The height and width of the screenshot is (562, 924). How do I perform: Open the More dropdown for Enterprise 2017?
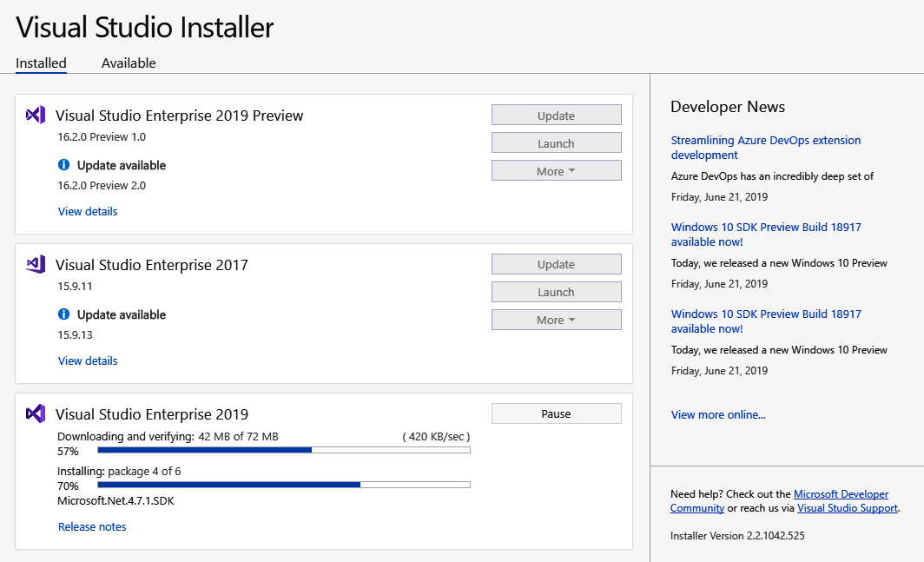(556, 321)
